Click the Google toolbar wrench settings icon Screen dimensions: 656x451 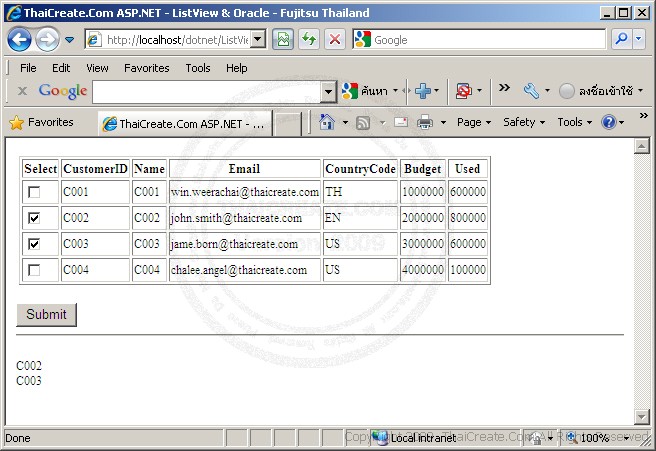(530, 91)
